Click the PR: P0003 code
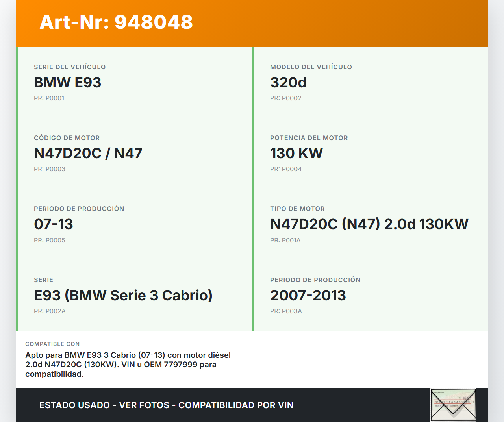 click(x=49, y=169)
